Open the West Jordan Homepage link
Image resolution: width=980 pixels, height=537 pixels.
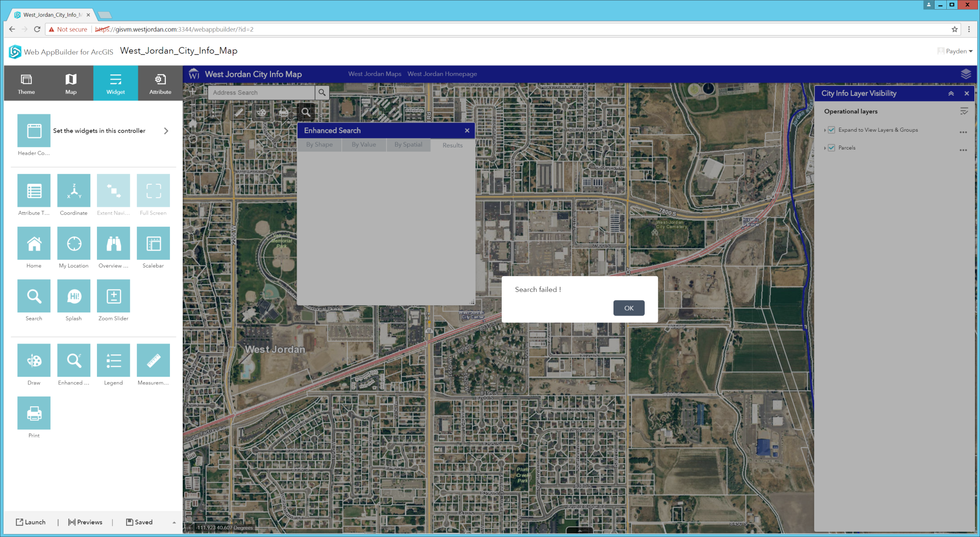click(442, 74)
